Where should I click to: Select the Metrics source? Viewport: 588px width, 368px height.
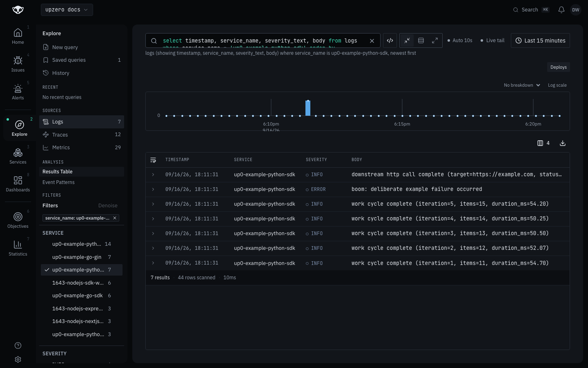tap(82, 148)
